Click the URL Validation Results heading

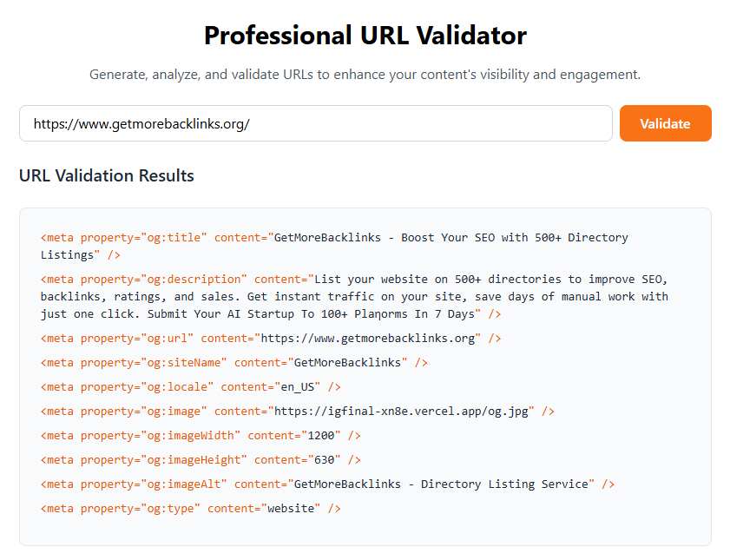[x=106, y=175]
